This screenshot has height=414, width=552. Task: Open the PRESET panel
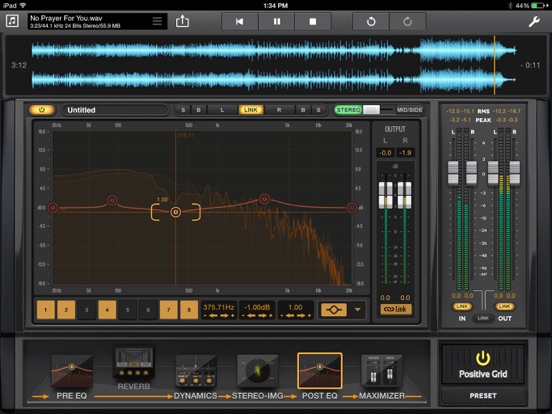[483, 396]
